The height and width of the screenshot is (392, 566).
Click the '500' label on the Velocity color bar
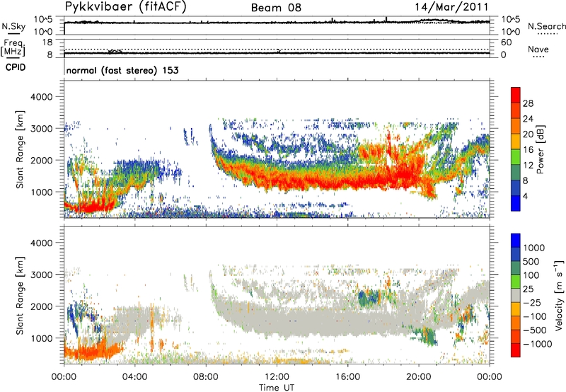(x=531, y=261)
